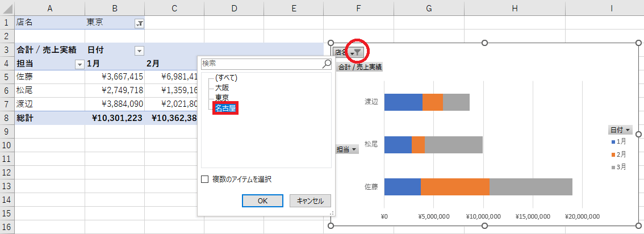The height and width of the screenshot is (234, 644).
Task: Click the orange 2月 legend marker
Action: coord(613,154)
